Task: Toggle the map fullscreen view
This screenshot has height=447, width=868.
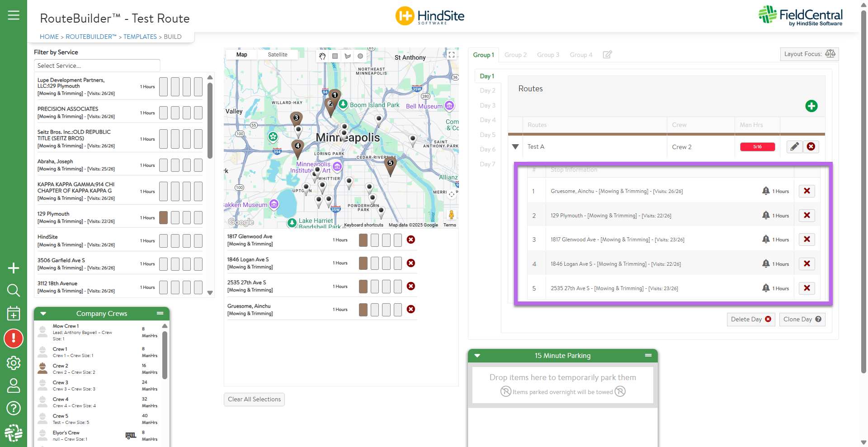Action: tap(451, 55)
